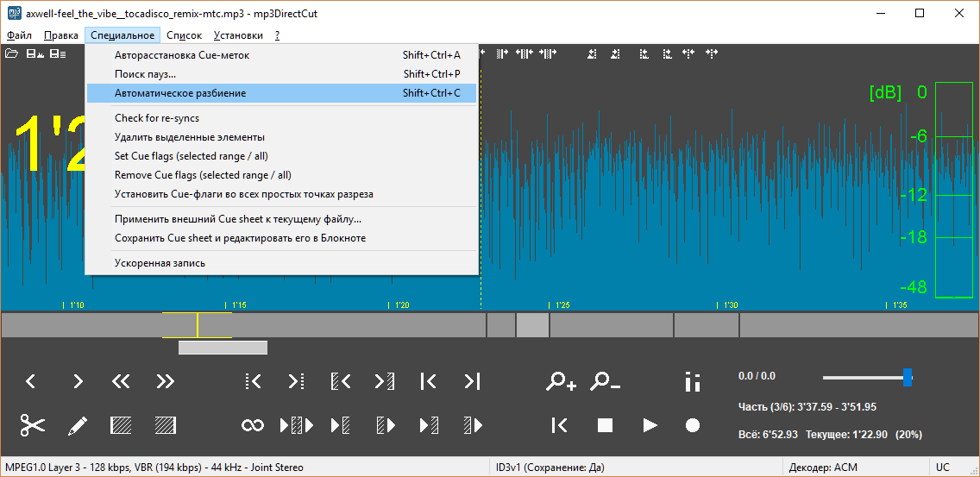Go to file end with the right-arrow-bar button
The width and height of the screenshot is (980, 477).
pos(473,380)
